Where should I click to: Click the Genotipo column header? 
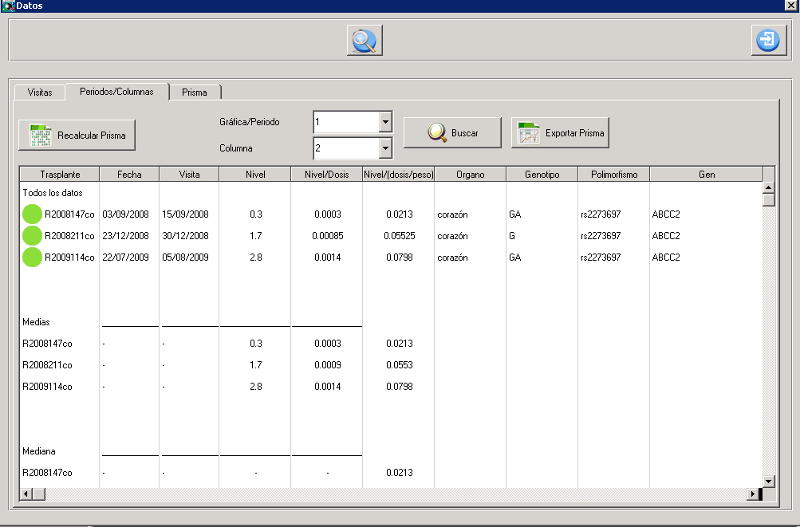(542, 174)
